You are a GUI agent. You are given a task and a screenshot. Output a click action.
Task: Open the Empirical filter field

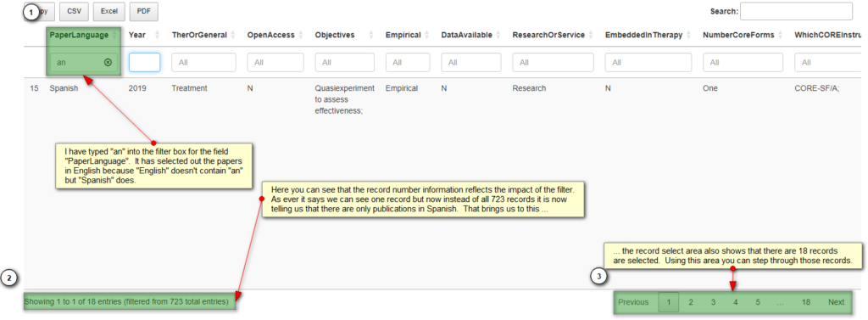click(409, 62)
